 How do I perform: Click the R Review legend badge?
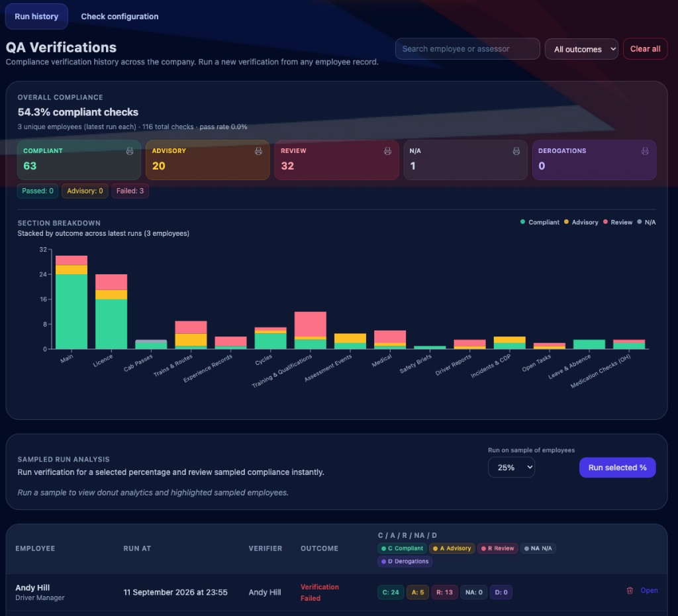[x=497, y=548]
